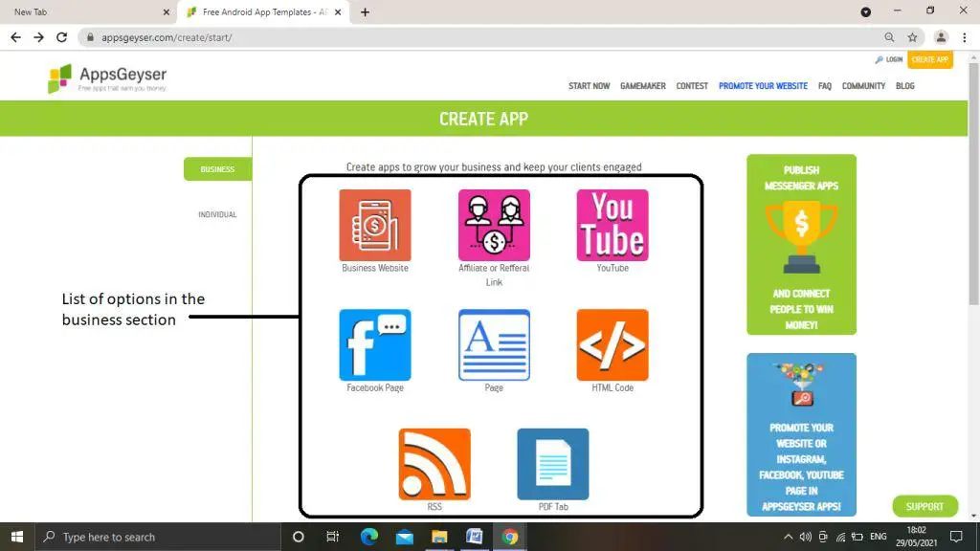
Task: Switch to Word on the taskbar
Action: click(x=475, y=537)
